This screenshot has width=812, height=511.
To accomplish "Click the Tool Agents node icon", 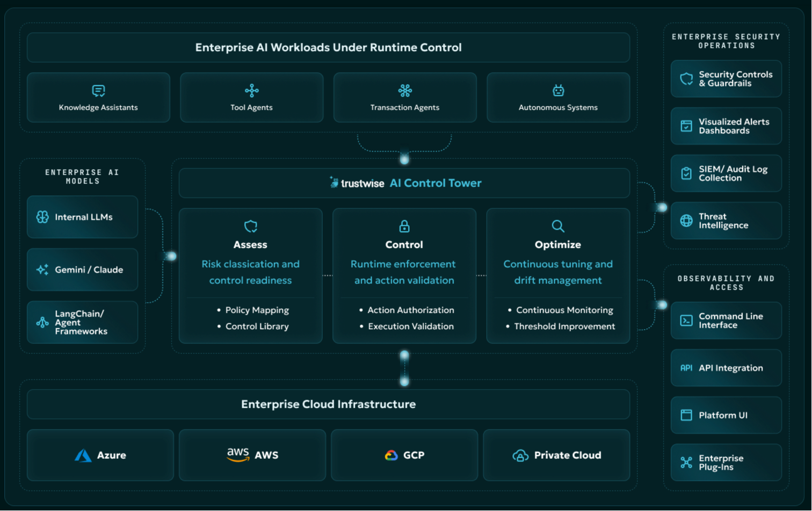I will point(251,91).
